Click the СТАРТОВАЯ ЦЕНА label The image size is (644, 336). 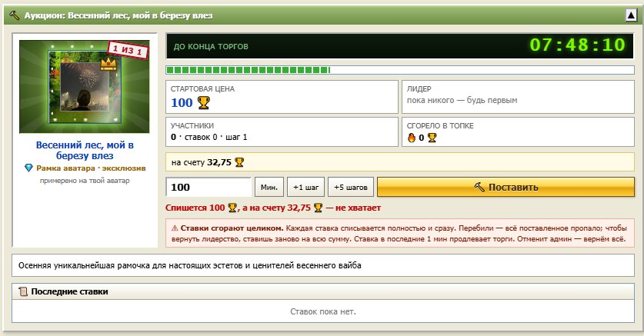tap(202, 88)
